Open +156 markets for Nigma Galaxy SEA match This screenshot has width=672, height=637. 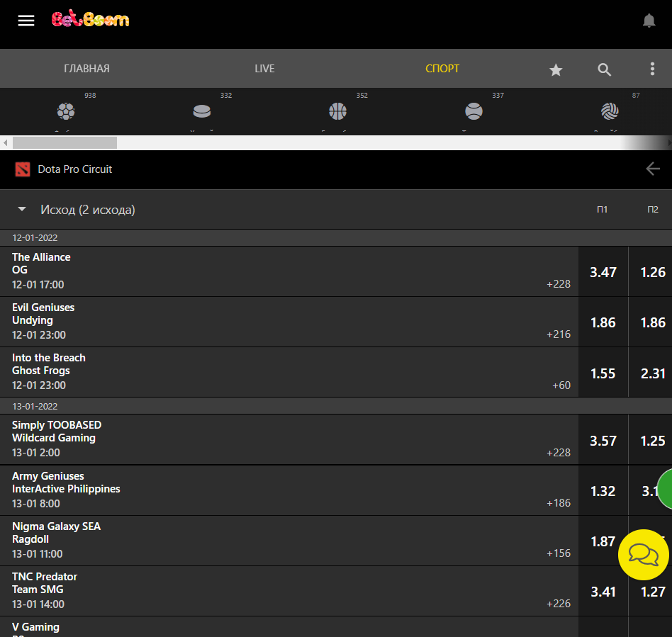[559, 553]
